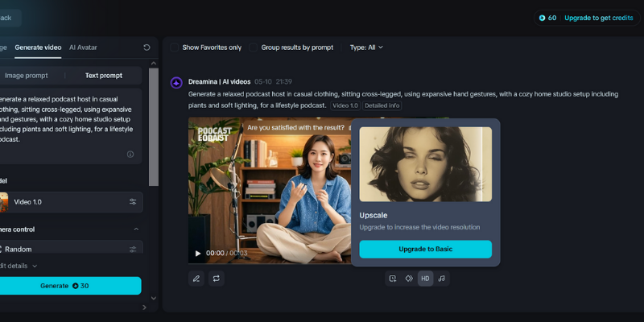Click the frame interpolation diamond icon
The height and width of the screenshot is (322, 644).
point(409,279)
